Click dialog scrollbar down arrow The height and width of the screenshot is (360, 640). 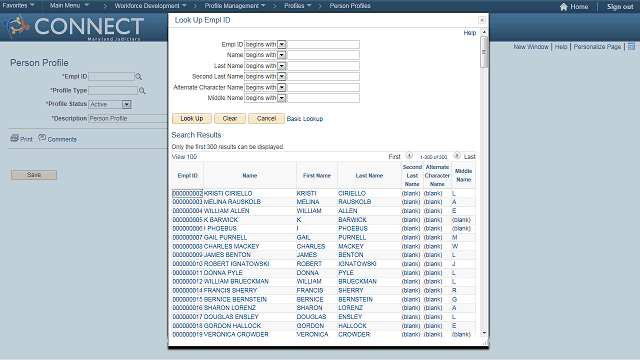coord(484,333)
